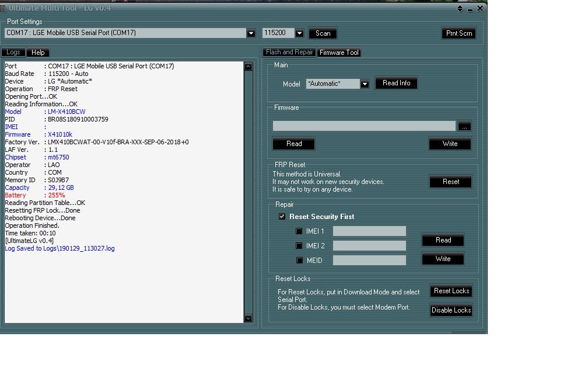Screen dimensions: 588x368
Task: Open the Model dropdown arrow
Action: click(x=365, y=84)
